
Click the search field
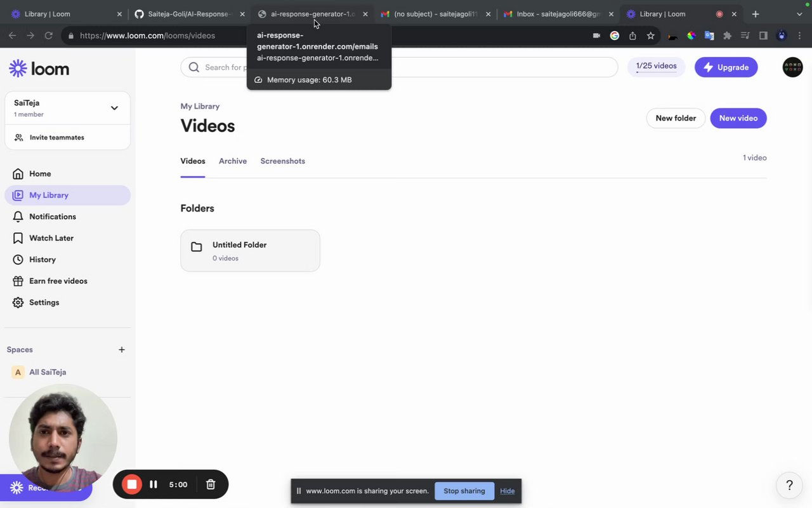click(399, 67)
